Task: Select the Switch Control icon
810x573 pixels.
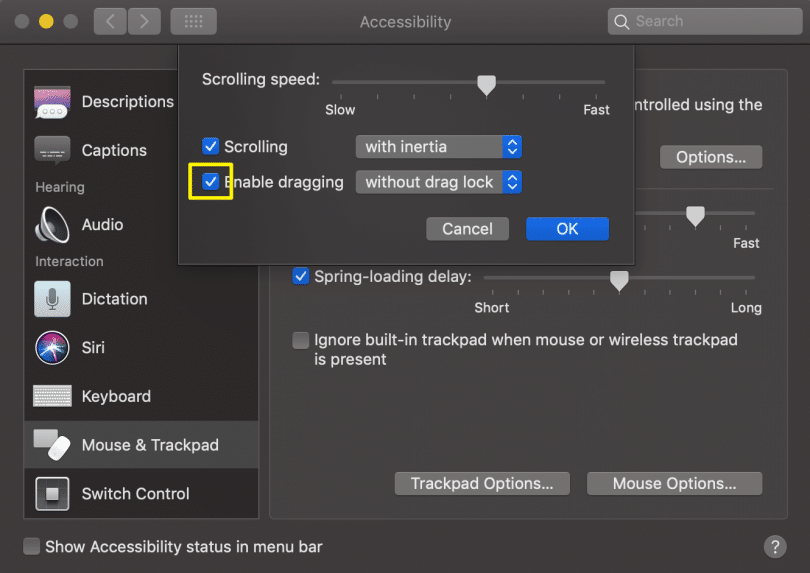Action: point(52,493)
